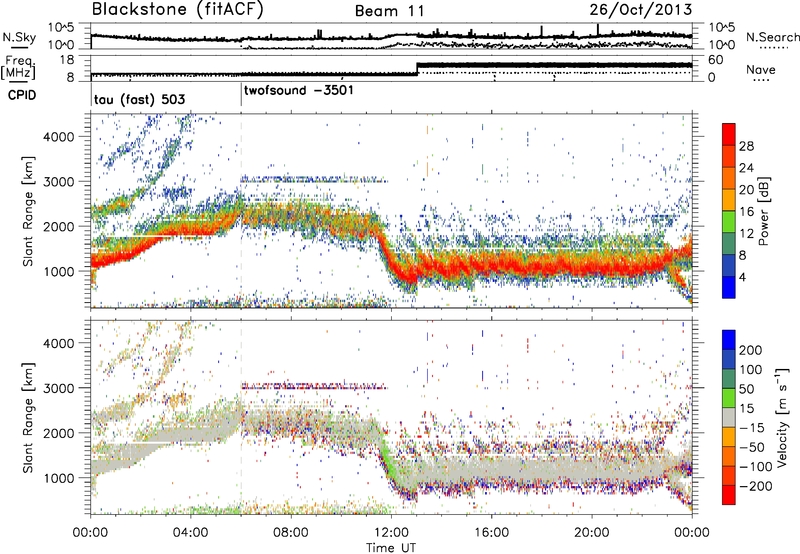This screenshot has width=800, height=554.
Task: Click the dark blue 200 velocity color band
Action: (x=729, y=340)
